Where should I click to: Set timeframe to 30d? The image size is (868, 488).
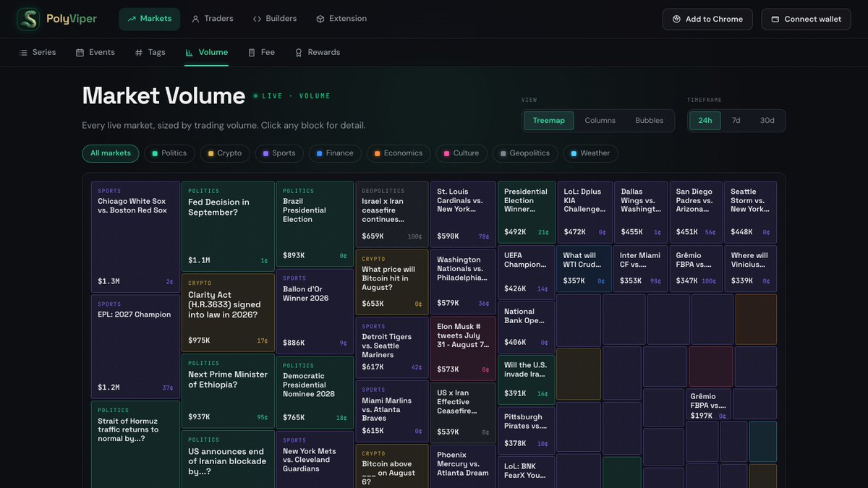[x=767, y=121]
